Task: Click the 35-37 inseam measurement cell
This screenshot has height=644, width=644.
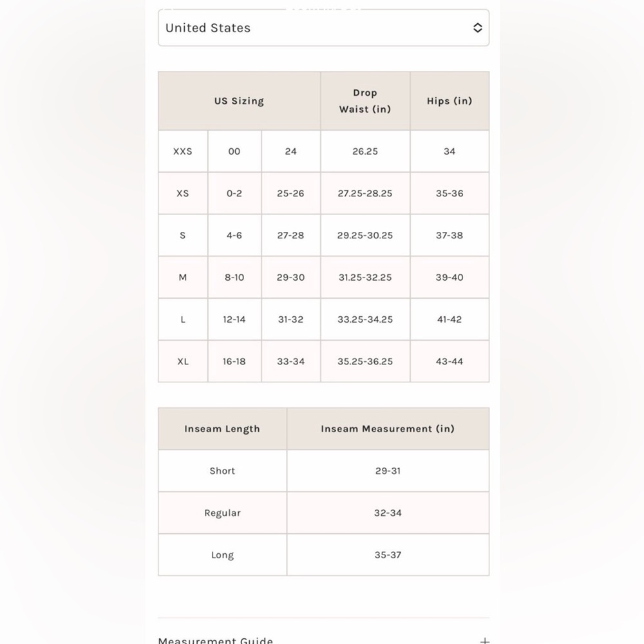Action: pyautogui.click(x=388, y=555)
